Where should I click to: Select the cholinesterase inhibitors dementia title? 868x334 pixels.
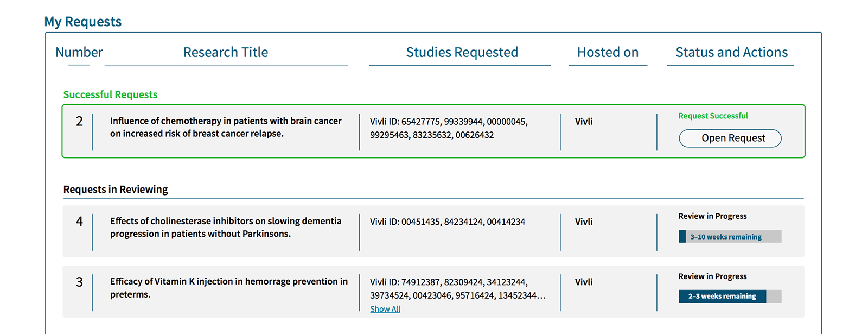point(226,227)
